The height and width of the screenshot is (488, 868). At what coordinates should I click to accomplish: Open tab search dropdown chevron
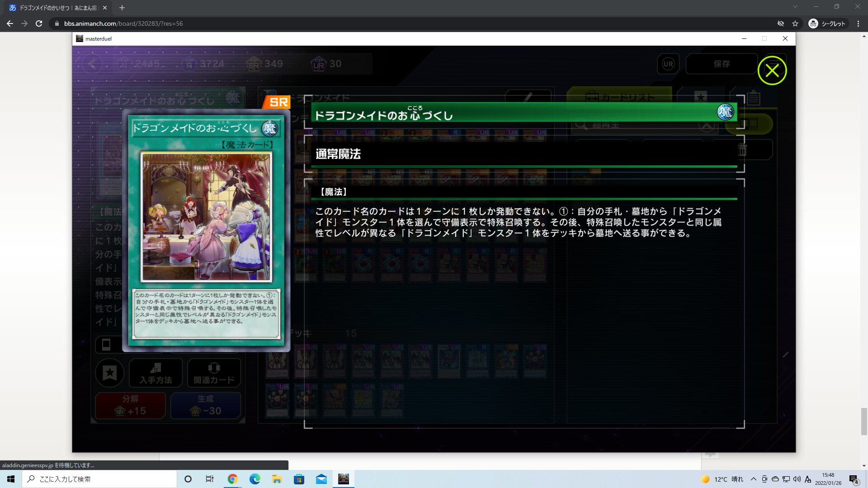[795, 7]
